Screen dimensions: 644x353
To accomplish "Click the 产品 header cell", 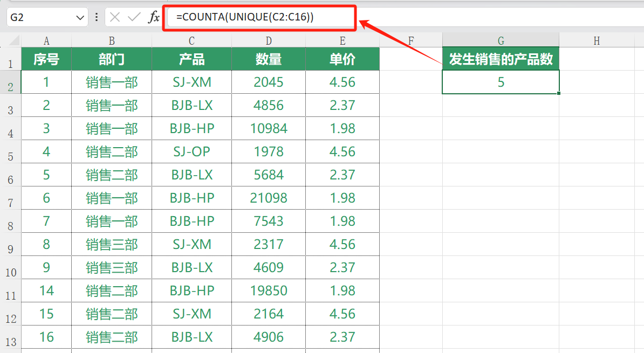I will [192, 59].
